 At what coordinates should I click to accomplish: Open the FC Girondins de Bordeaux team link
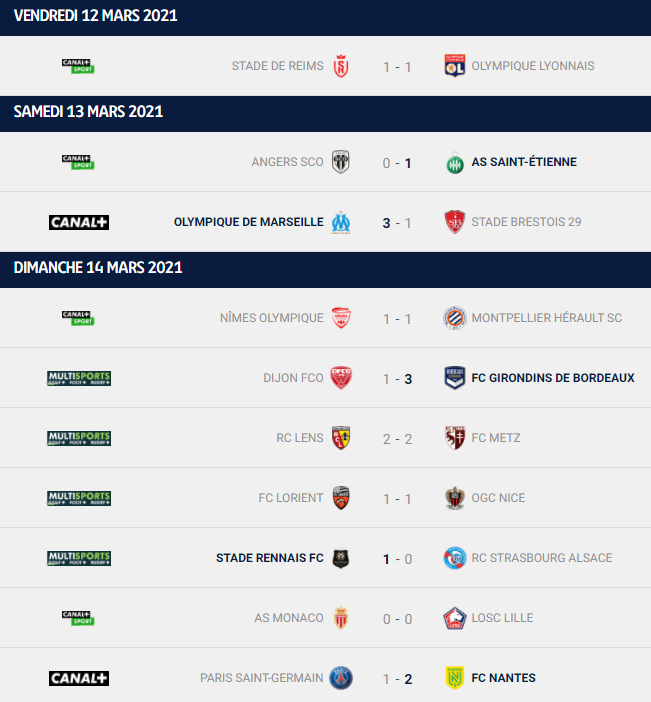point(552,378)
